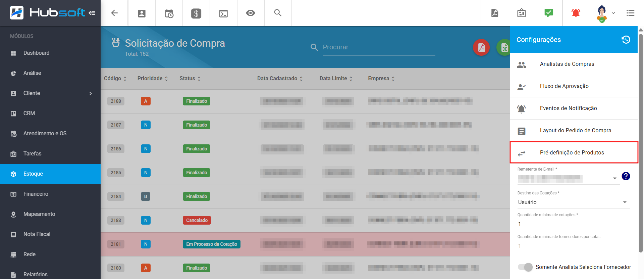The width and height of the screenshot is (644, 279).
Task: Click the eye icon in top toolbar
Action: click(x=251, y=13)
